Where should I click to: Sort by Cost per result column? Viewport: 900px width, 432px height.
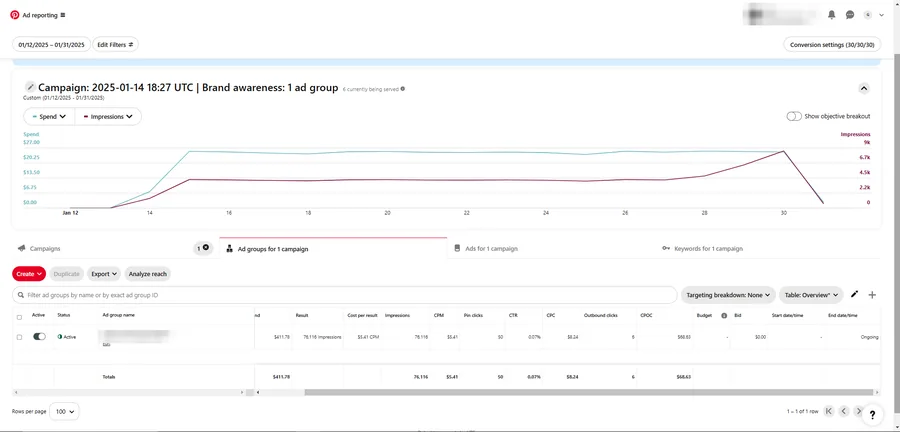[362, 315]
